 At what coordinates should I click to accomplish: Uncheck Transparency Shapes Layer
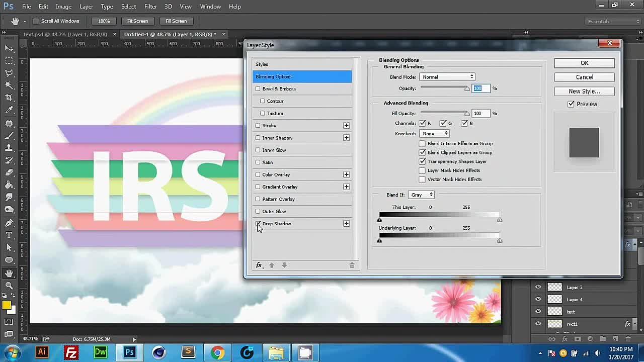[x=422, y=161]
